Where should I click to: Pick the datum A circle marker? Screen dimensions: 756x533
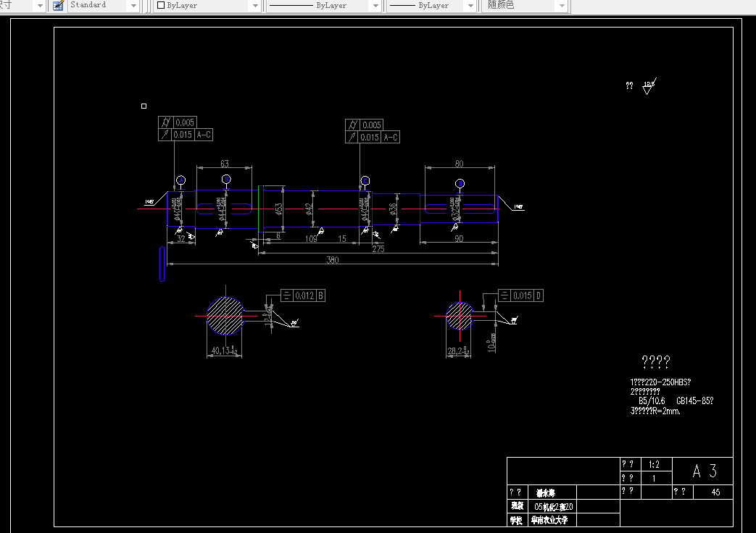tap(180, 180)
